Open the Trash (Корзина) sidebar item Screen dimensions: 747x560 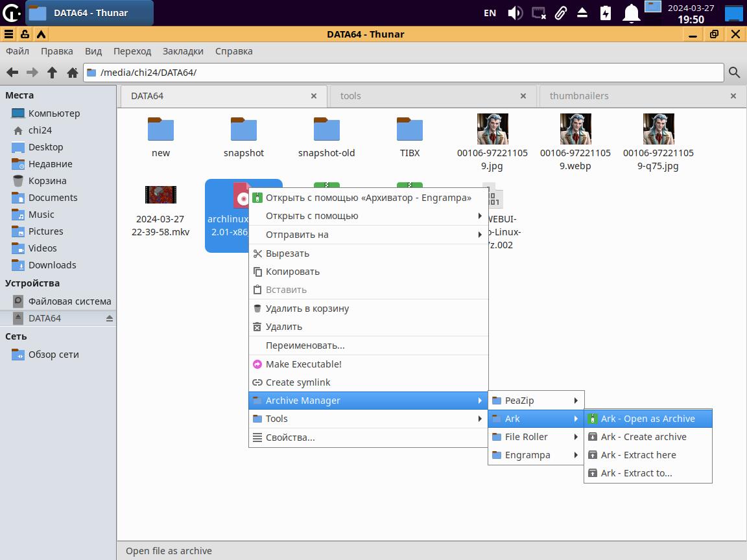pos(47,181)
